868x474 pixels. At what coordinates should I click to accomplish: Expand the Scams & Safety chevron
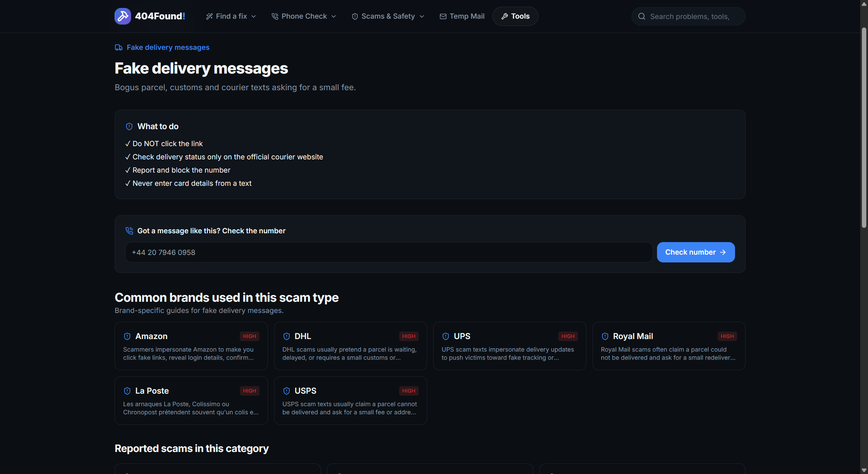(422, 16)
